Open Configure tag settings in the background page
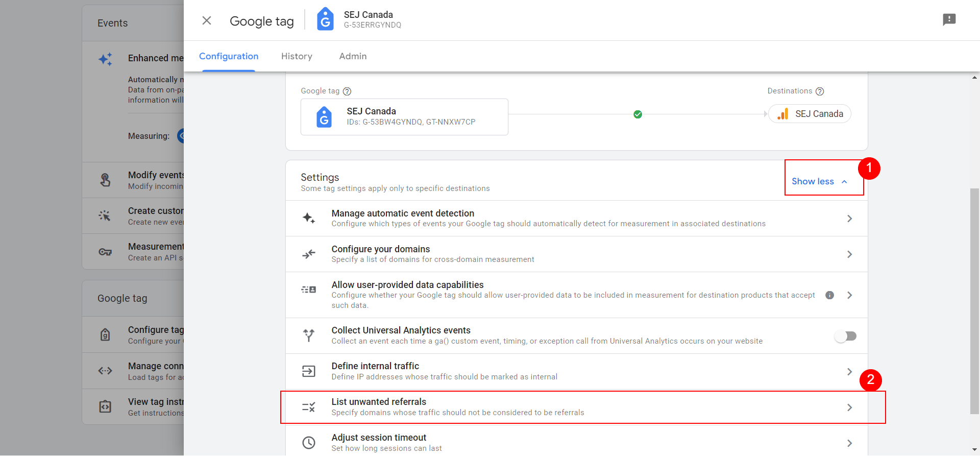The width and height of the screenshot is (980, 456). pos(133,335)
